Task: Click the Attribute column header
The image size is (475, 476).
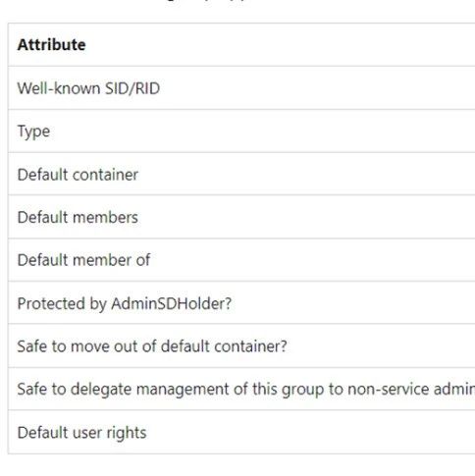Action: 52,45
